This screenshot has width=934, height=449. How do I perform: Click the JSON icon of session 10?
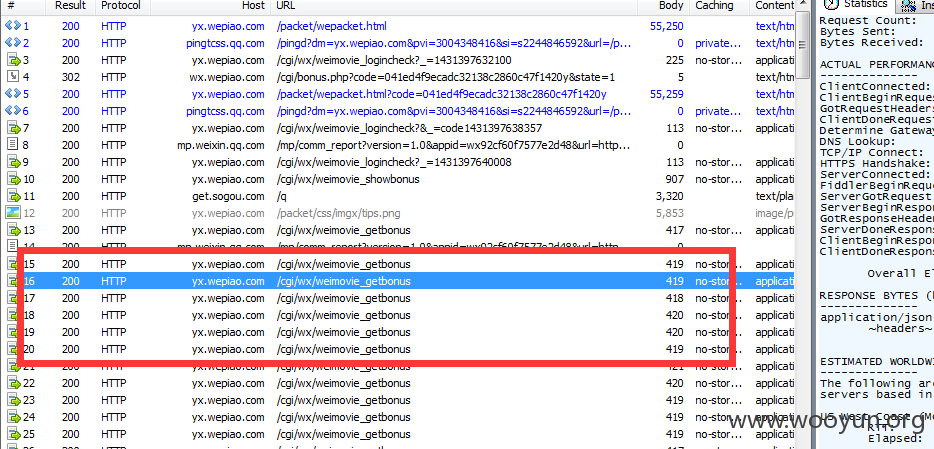13,179
